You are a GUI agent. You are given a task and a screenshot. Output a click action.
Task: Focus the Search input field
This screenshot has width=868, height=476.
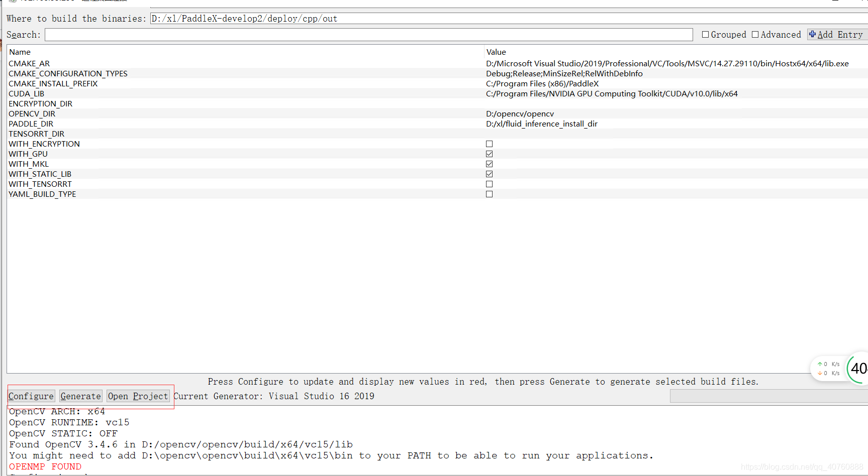(x=368, y=35)
